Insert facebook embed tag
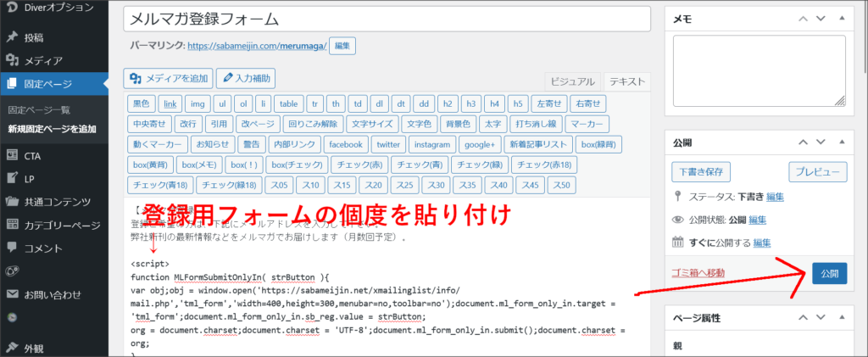Image resolution: width=868 pixels, height=357 pixels. [346, 144]
